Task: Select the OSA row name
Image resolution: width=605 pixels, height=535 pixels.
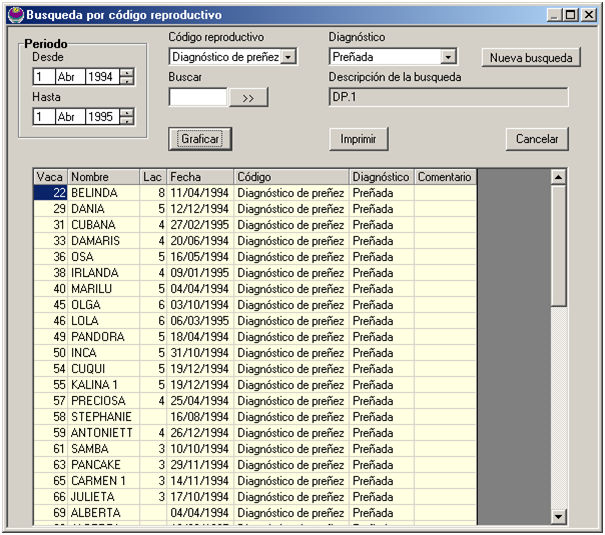Action: pos(103,257)
